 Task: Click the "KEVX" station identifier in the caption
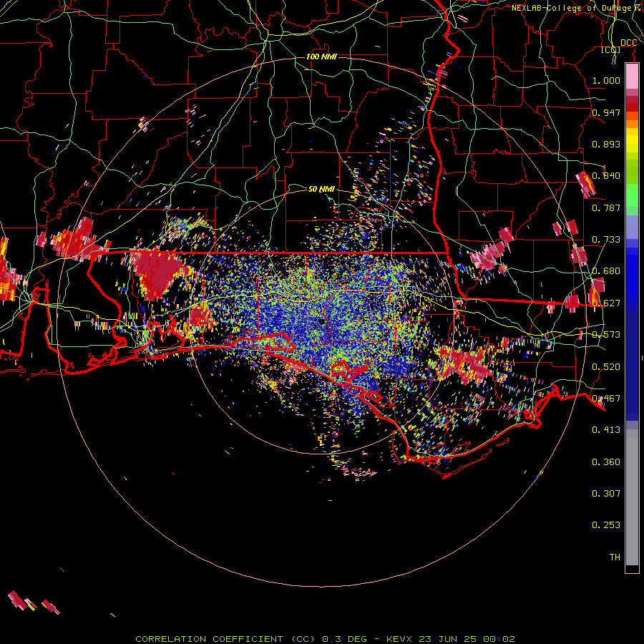tap(399, 639)
